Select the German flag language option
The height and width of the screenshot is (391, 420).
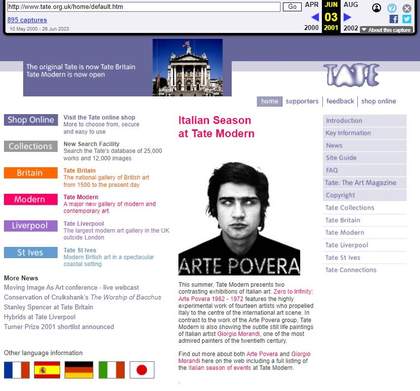coord(79,370)
